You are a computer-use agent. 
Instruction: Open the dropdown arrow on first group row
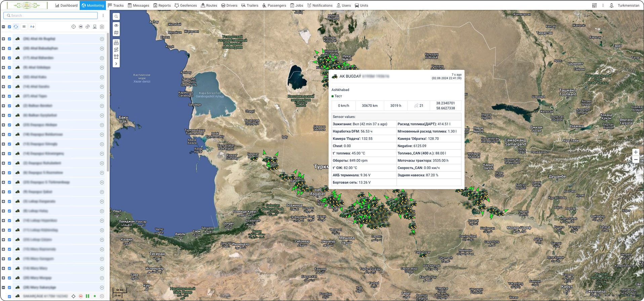pos(102,39)
